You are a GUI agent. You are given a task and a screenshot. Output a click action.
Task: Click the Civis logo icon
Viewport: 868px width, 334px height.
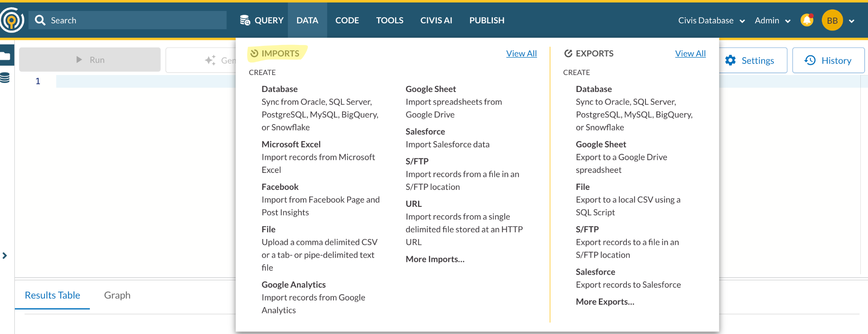click(x=12, y=20)
